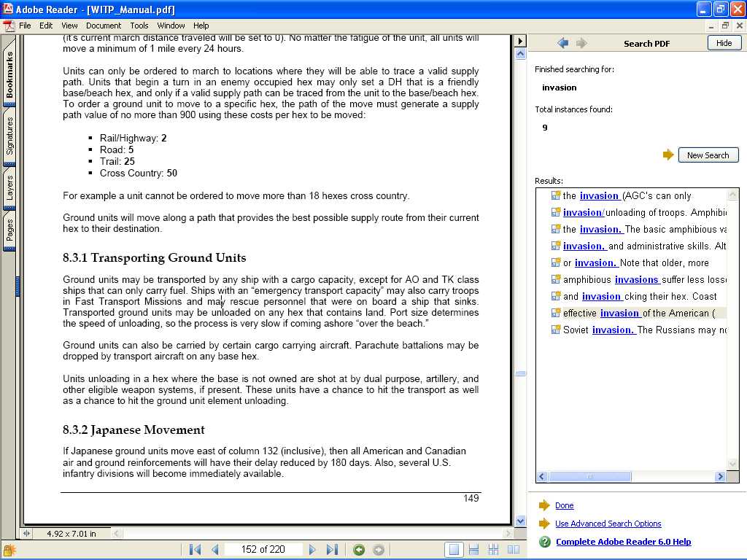Open the Signatures side tab

9,136
